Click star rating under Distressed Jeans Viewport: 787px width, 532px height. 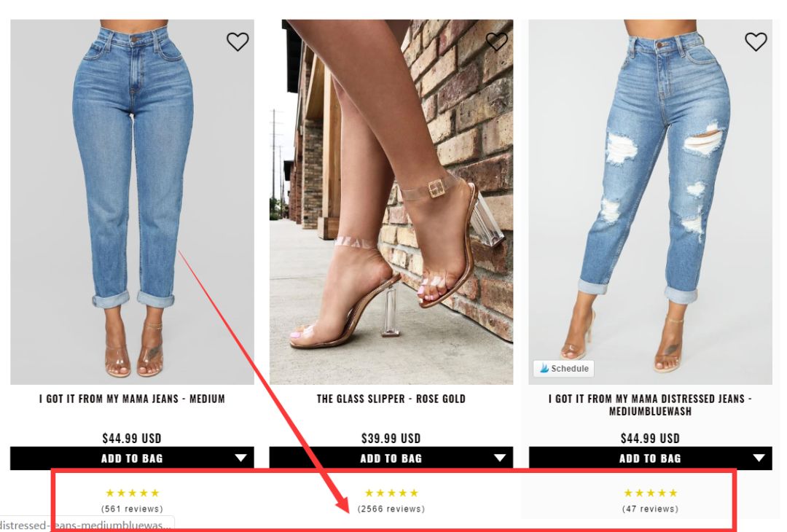pos(650,493)
